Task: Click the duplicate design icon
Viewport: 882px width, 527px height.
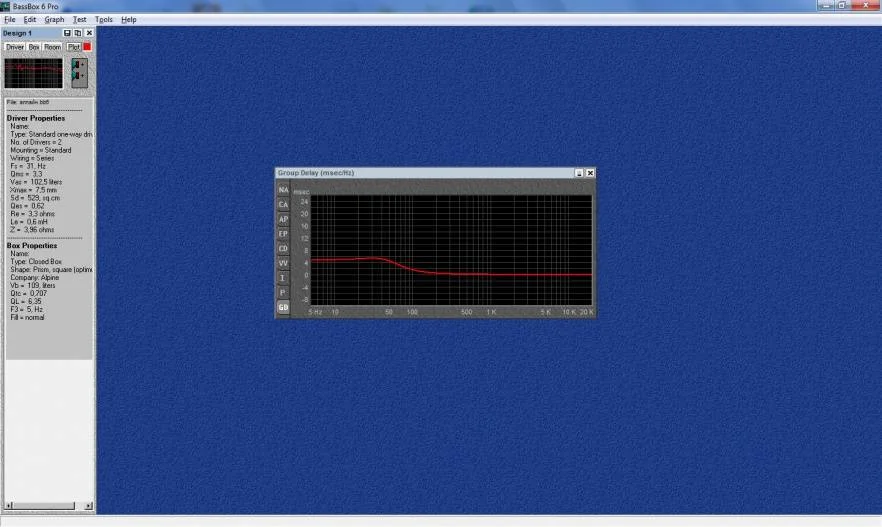Action: click(78, 33)
